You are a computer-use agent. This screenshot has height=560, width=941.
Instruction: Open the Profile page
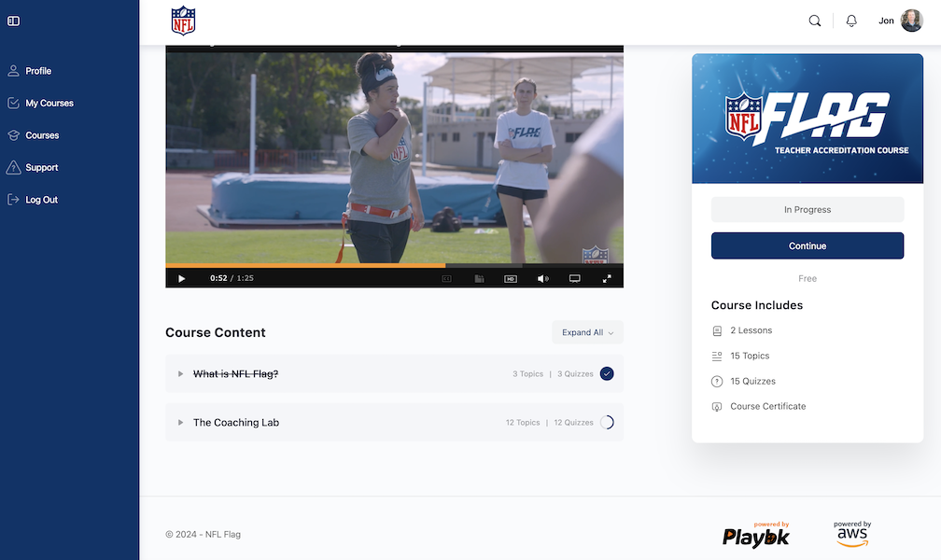37,71
